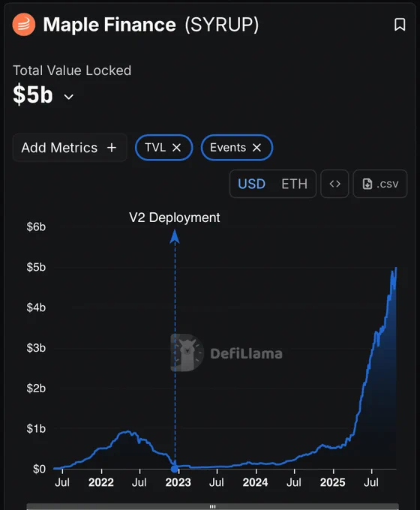Viewport: 420px width, 510px height.
Task: Click the $2b y-axis label
Action: [36, 388]
